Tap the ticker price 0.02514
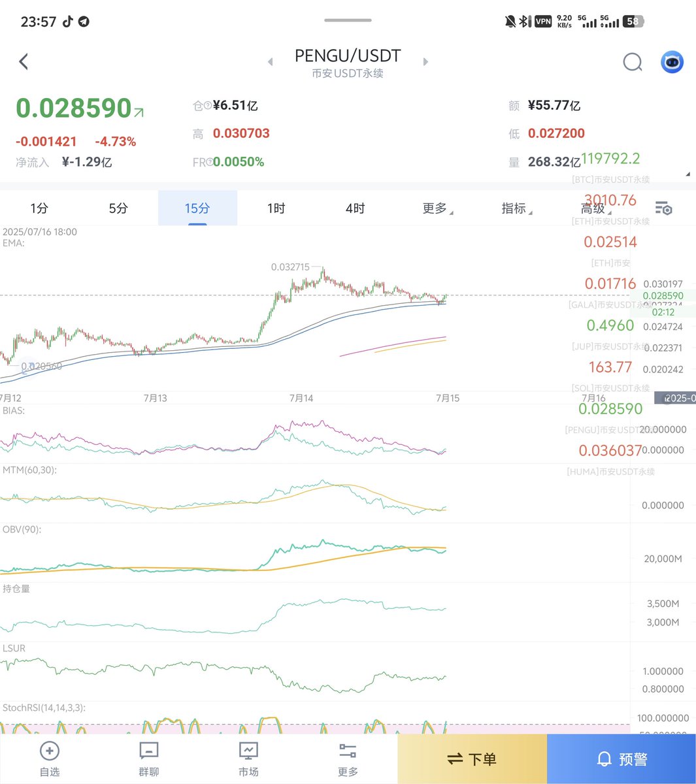This screenshot has height=784, width=696. pos(610,242)
